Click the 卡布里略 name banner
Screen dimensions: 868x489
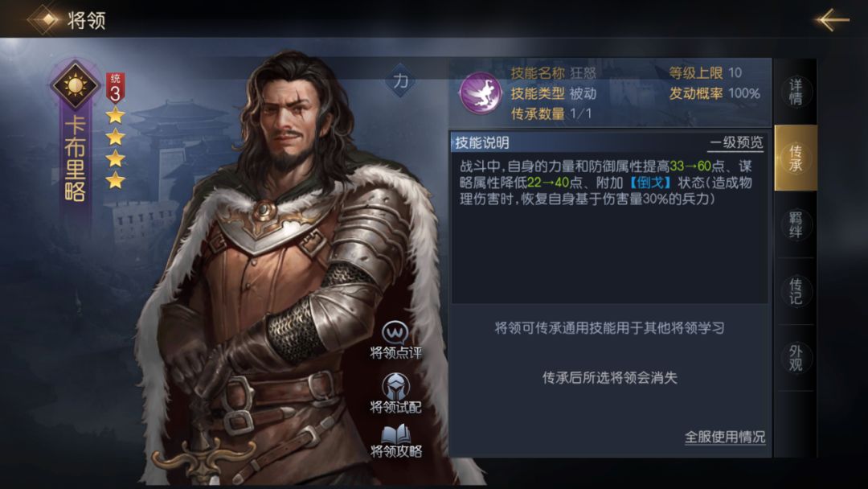pos(75,159)
